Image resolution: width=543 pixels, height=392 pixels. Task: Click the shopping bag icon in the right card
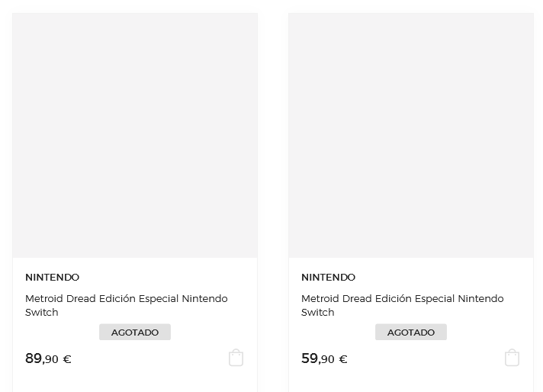pos(512,358)
